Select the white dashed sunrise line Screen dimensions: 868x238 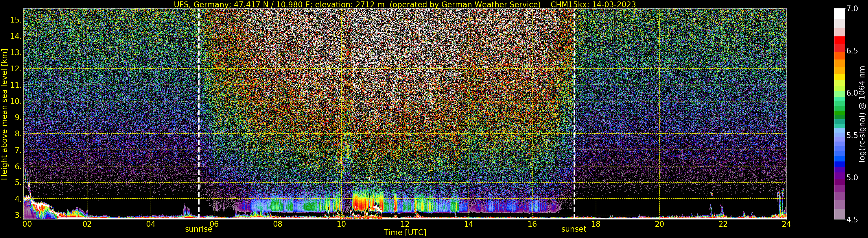click(199, 113)
